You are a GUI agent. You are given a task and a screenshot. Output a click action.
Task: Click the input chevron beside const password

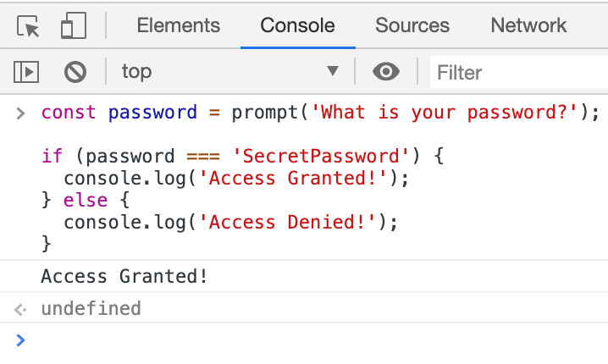[x=21, y=113]
